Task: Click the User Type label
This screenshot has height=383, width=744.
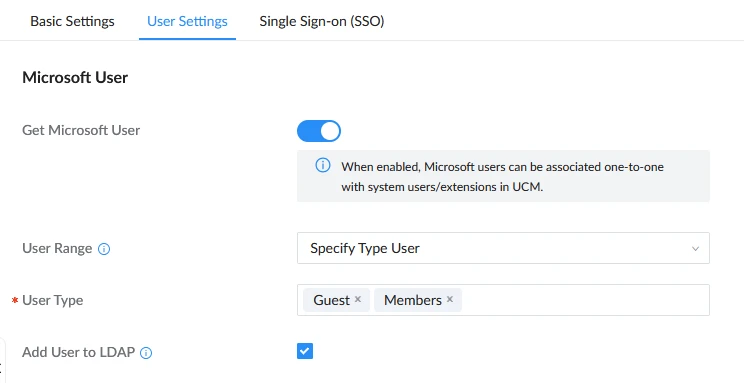Action: tap(53, 300)
